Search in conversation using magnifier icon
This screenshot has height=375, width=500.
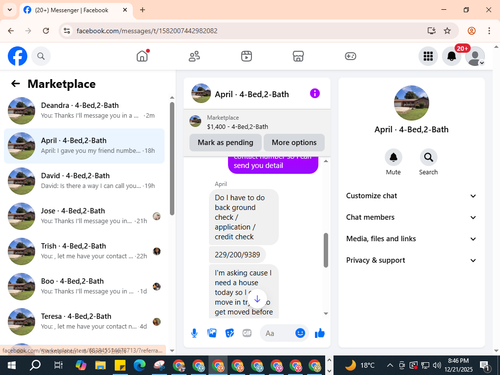coord(428,157)
